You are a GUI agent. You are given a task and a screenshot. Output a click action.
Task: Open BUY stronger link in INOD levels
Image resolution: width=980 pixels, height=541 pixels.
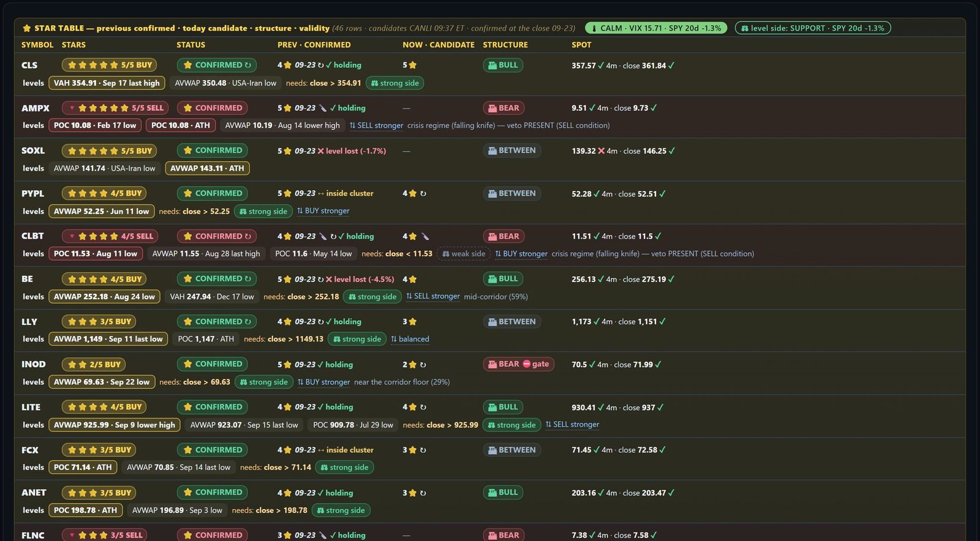pos(323,382)
